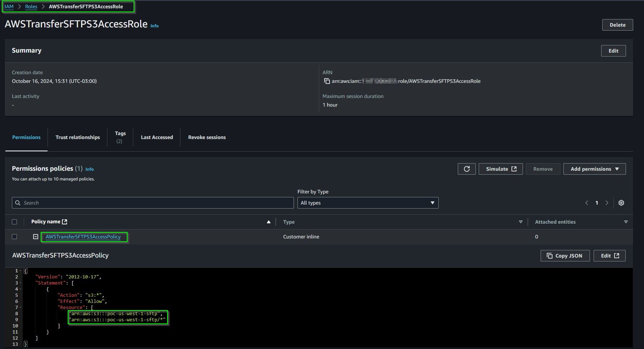Click the policy Edit button
This screenshot has width=644, height=349.
point(609,256)
